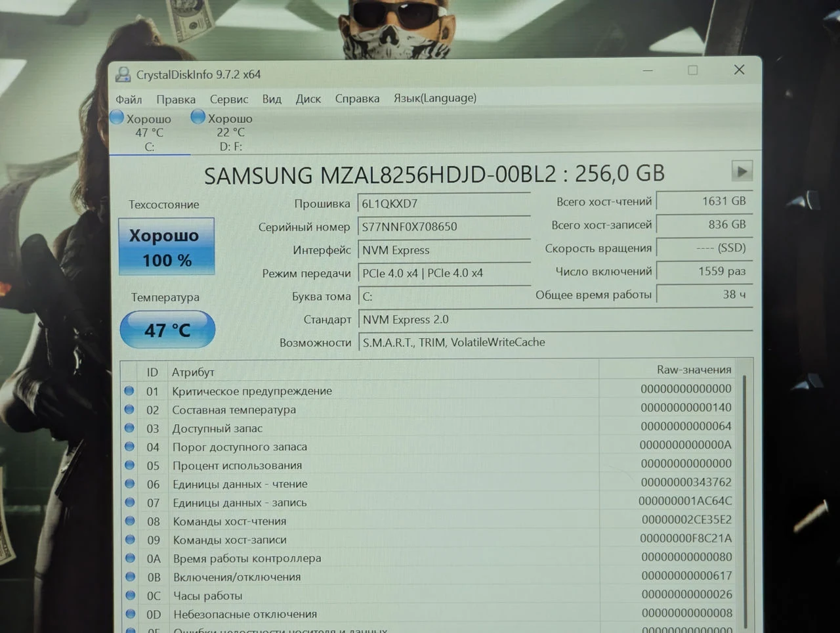The width and height of the screenshot is (840, 633).
Task: Select the Небезопасные отключения row
Action: pyautogui.click(x=428, y=614)
